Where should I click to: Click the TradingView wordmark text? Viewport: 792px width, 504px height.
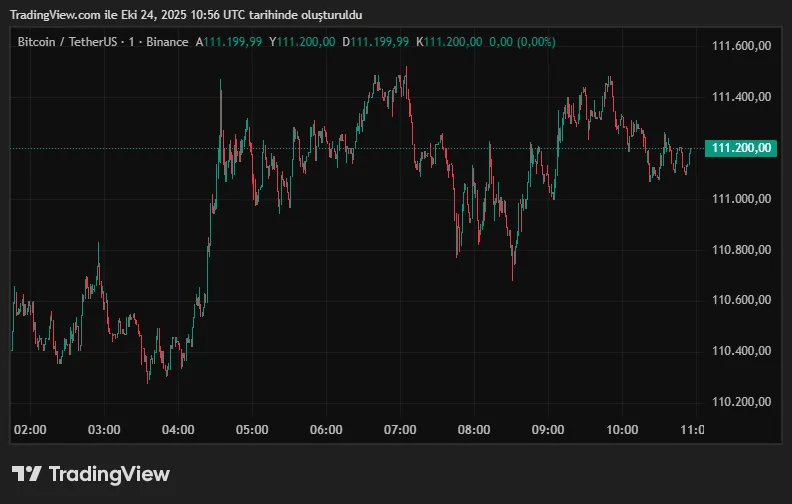click(108, 474)
